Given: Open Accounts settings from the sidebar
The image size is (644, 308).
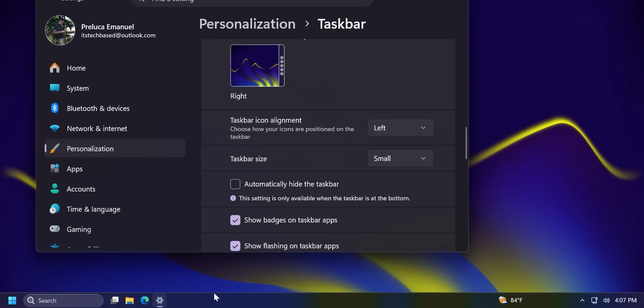Looking at the screenshot, I should 115,189.
